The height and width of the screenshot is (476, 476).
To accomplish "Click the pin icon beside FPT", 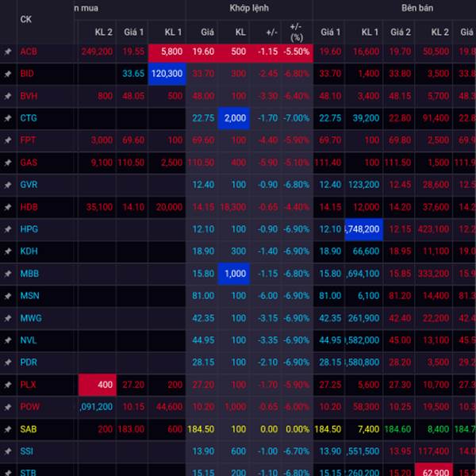I will pyautogui.click(x=8, y=140).
